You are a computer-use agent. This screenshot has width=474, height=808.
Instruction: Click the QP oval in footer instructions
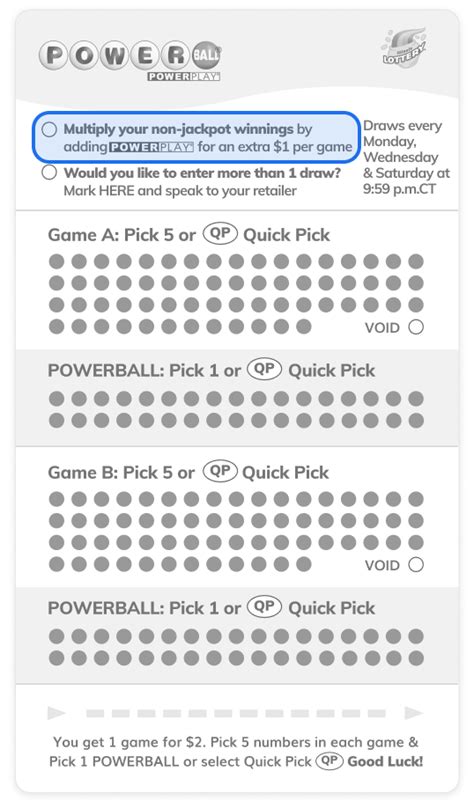pyautogui.click(x=330, y=761)
